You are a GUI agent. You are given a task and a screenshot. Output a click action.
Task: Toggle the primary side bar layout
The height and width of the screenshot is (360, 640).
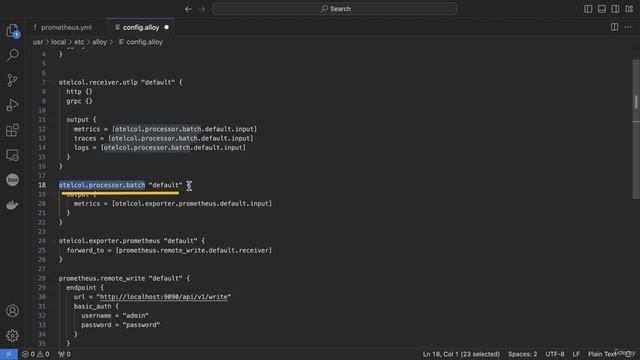click(x=588, y=9)
